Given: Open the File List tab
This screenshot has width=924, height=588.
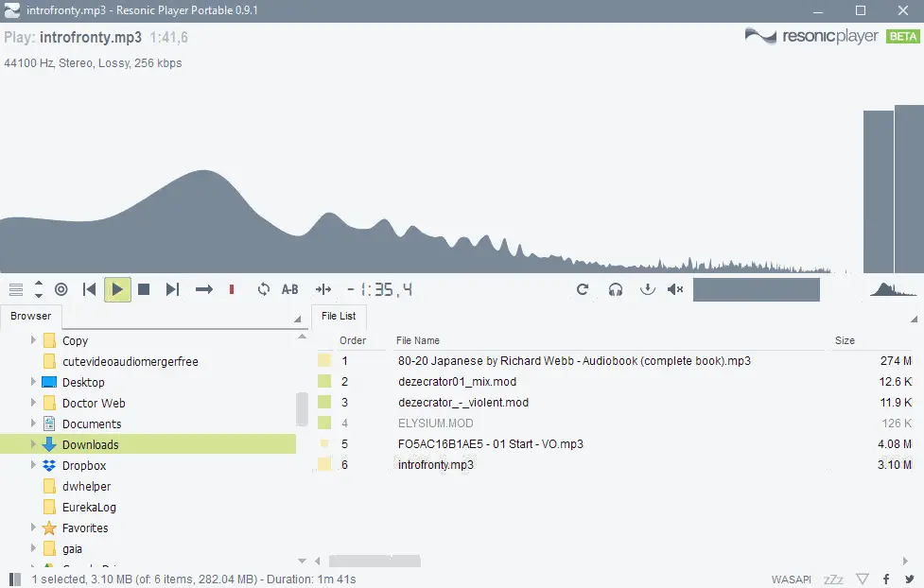Looking at the screenshot, I should pos(339,316).
